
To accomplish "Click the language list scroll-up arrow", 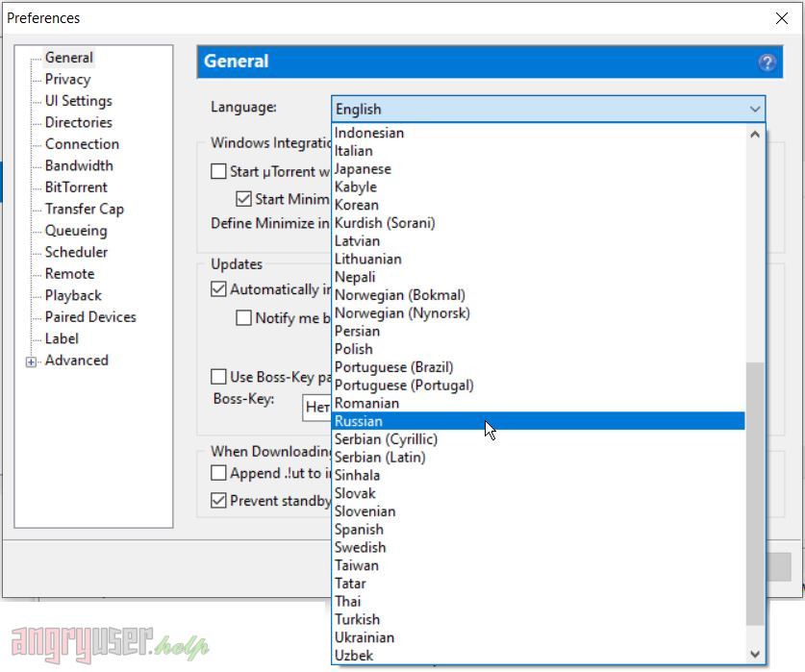I will tap(756, 135).
